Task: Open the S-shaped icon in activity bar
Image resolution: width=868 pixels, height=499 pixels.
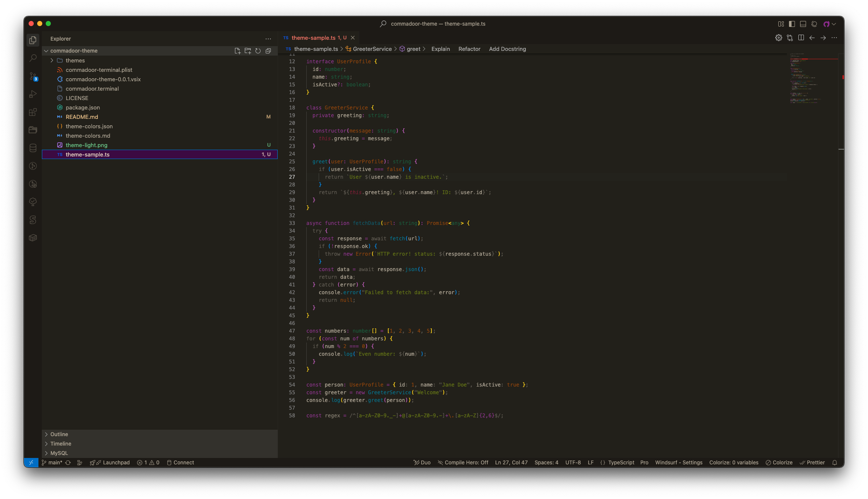Action: 33,220
